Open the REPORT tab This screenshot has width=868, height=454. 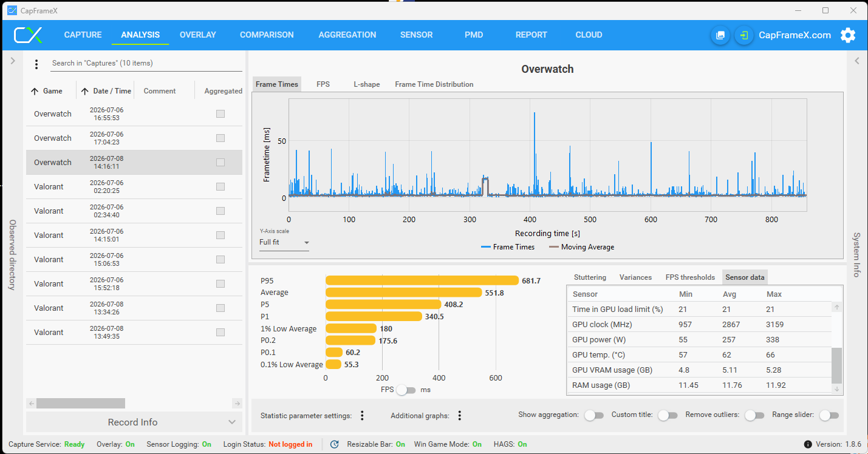(531, 35)
